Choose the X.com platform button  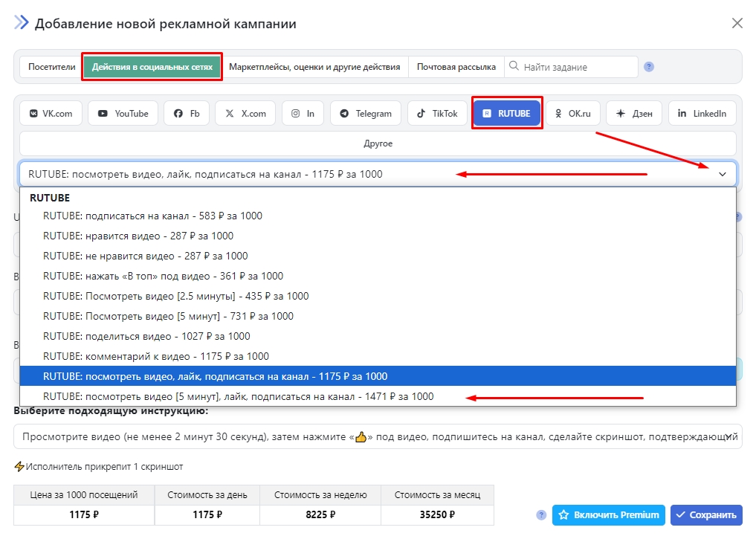point(245,114)
